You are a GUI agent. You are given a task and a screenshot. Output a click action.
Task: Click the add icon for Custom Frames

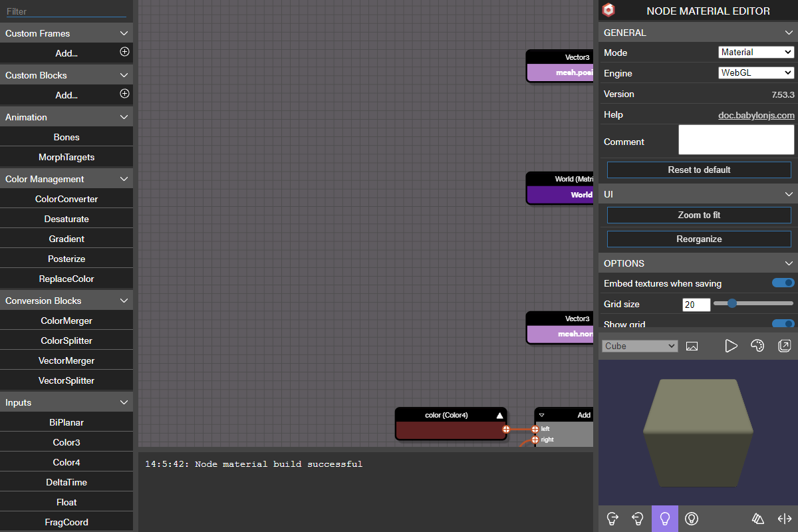124,52
